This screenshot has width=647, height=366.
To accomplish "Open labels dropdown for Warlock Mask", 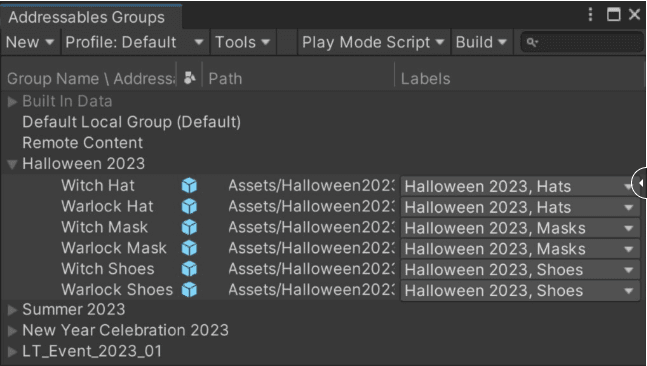I will [x=520, y=249].
